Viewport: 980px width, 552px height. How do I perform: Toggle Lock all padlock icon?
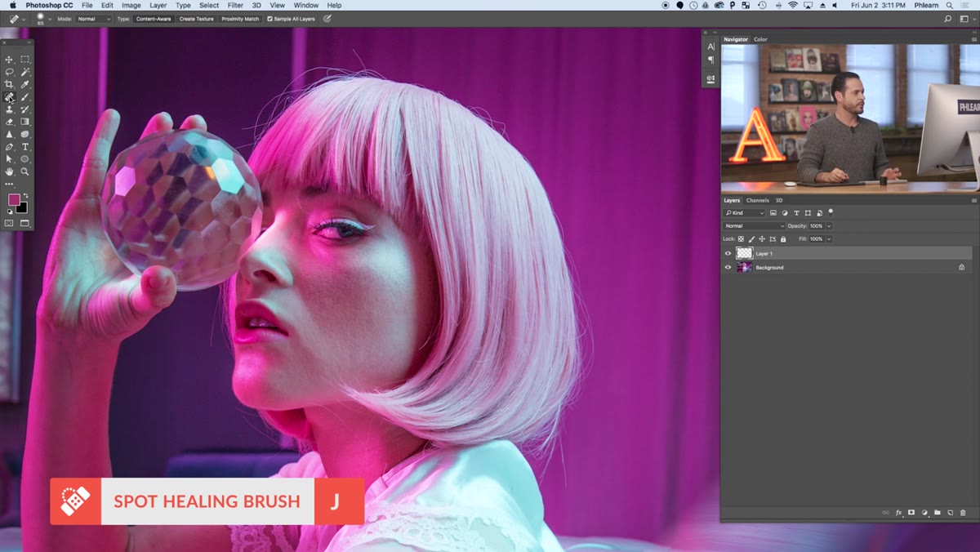[x=783, y=239]
